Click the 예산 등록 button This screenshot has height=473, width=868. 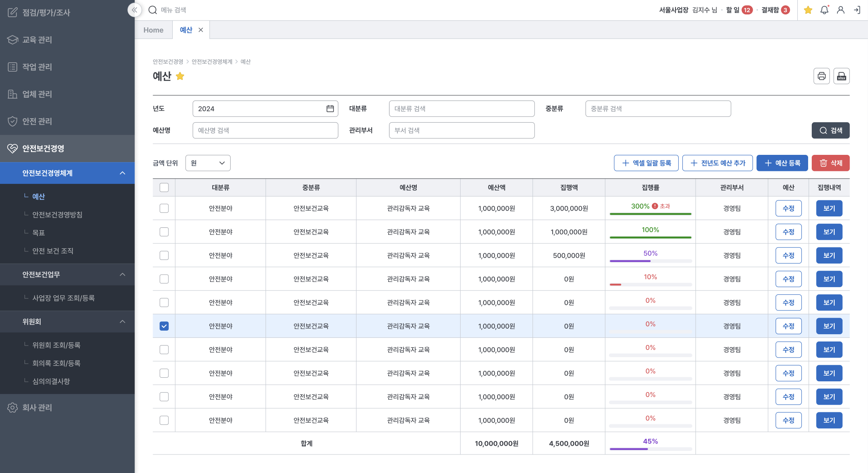point(782,163)
